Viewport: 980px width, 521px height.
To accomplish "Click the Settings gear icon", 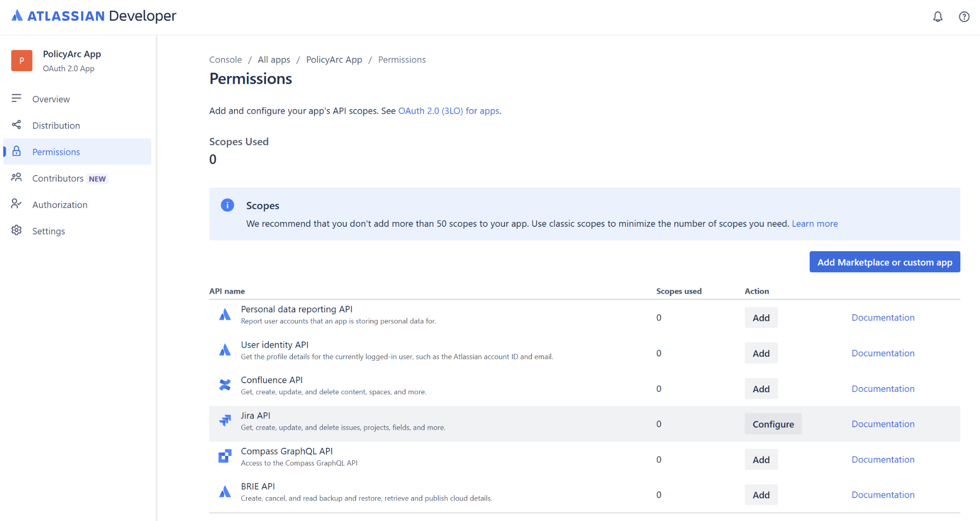I will click(16, 230).
